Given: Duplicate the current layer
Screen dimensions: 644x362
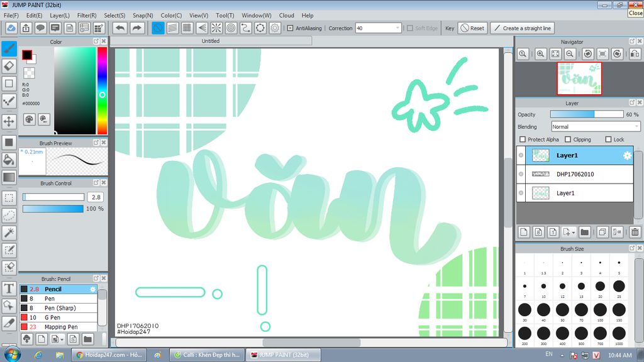Looking at the screenshot, I should (602, 233).
